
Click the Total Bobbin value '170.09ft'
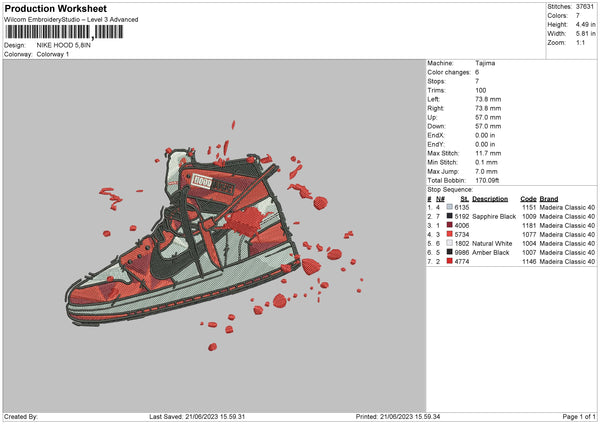click(x=487, y=180)
